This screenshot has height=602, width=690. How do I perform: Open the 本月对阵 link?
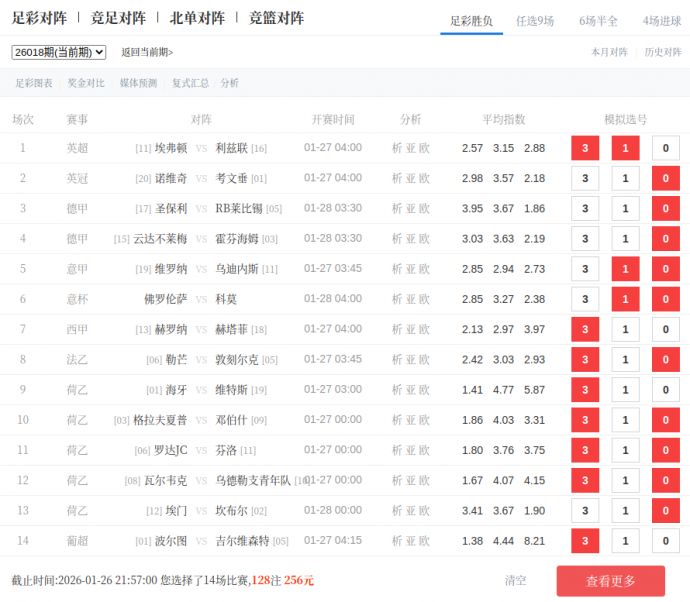click(x=609, y=52)
